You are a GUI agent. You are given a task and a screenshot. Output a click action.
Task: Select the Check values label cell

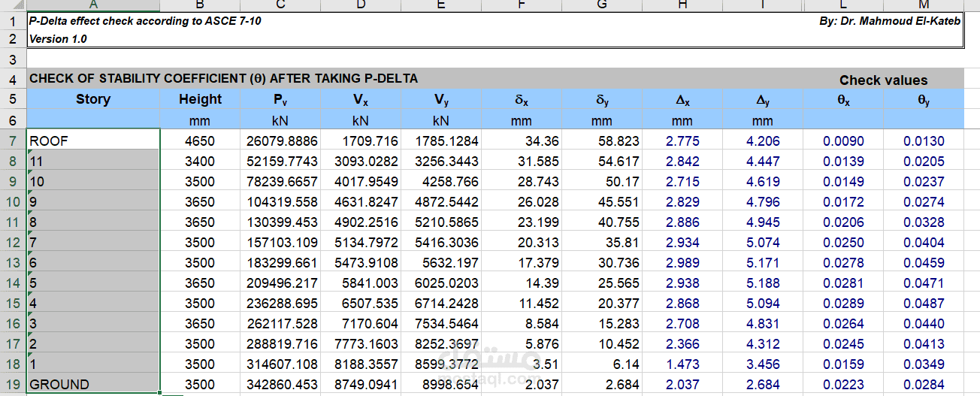pos(883,80)
